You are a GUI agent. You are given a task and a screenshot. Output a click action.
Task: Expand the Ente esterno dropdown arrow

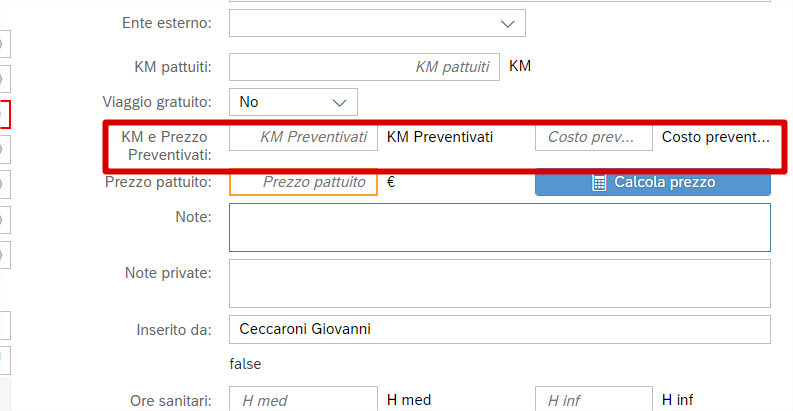coord(506,23)
